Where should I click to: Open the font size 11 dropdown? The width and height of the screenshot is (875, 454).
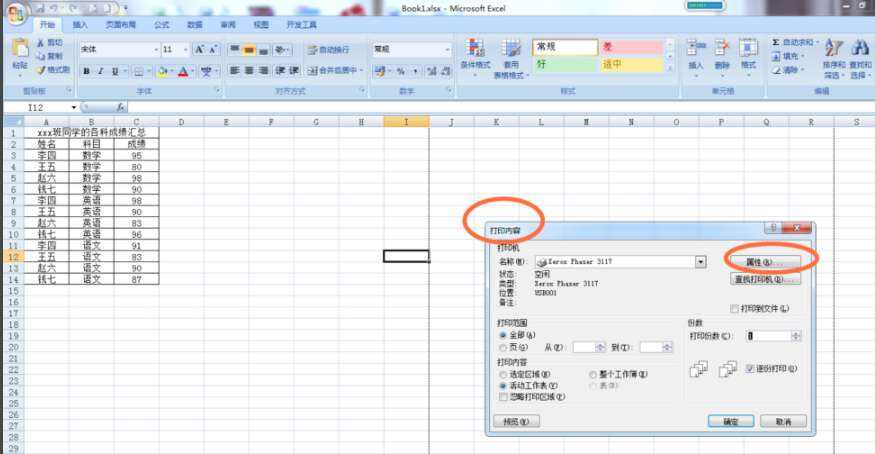click(186, 50)
